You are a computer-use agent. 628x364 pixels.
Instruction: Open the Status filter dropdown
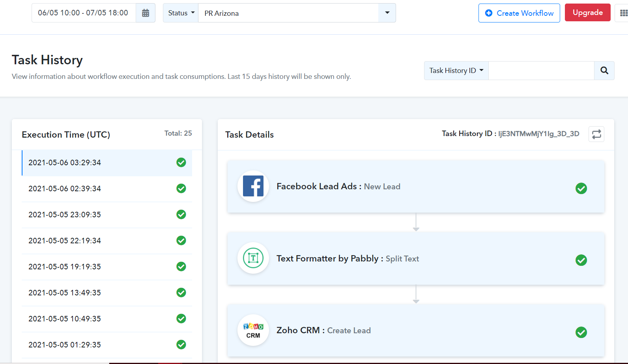(x=181, y=13)
